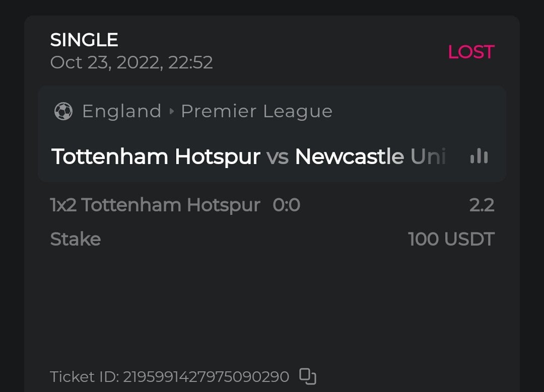Click arrow between England and Premier League
544x392 pixels.
tap(171, 111)
